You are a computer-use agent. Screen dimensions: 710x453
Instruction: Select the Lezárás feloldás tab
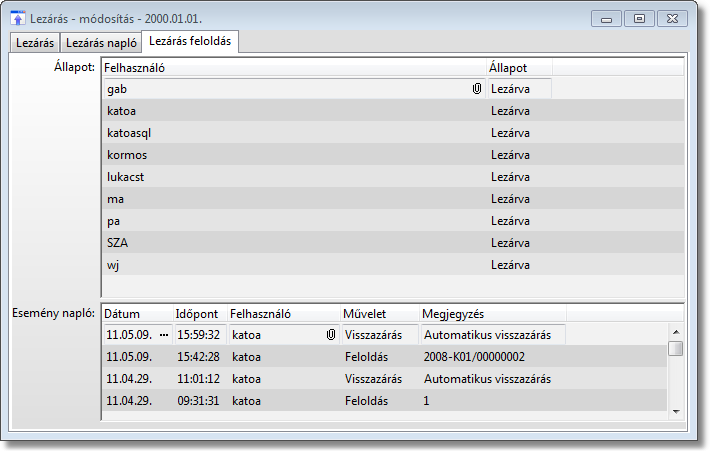pos(190,41)
